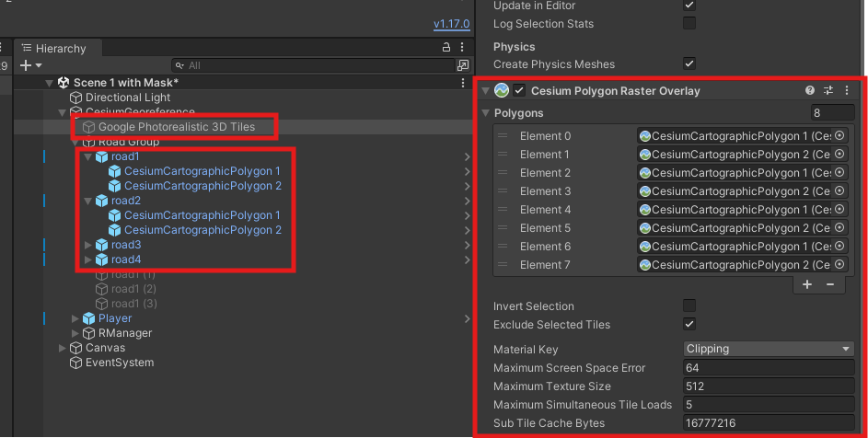The height and width of the screenshot is (438, 868).
Task: Open the Hierarchy panel kebab menu
Action: [462, 48]
